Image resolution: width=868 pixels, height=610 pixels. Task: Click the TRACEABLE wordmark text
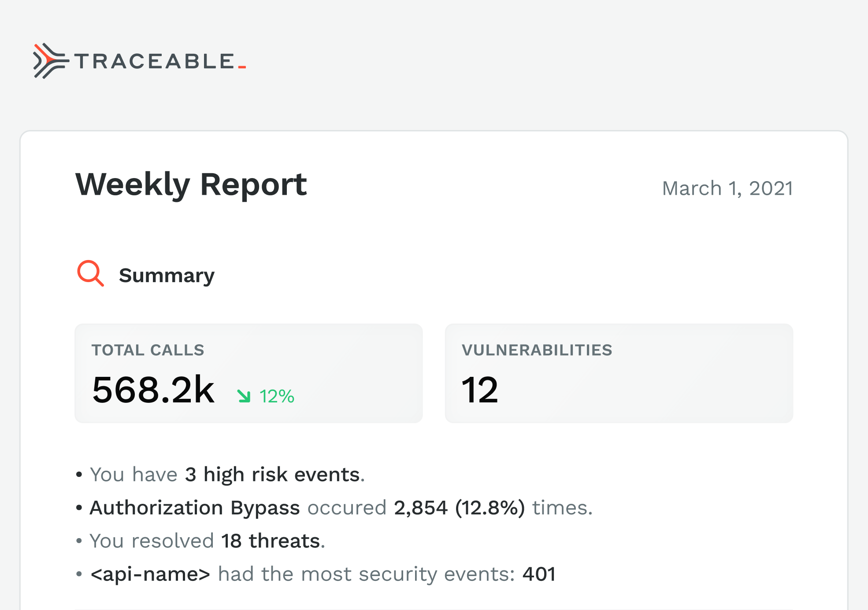point(154,61)
